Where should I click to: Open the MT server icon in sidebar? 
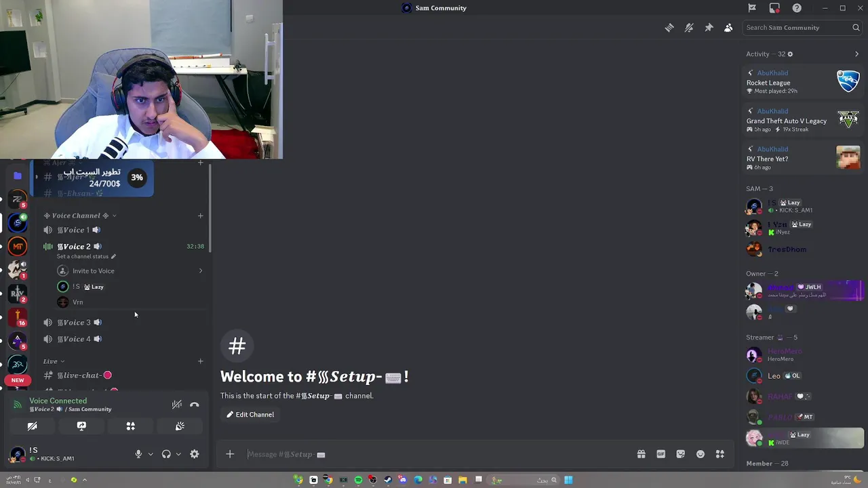point(18,246)
